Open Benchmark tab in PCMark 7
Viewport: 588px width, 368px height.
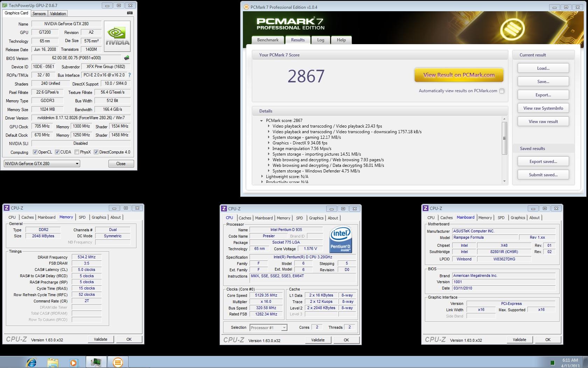click(x=268, y=40)
